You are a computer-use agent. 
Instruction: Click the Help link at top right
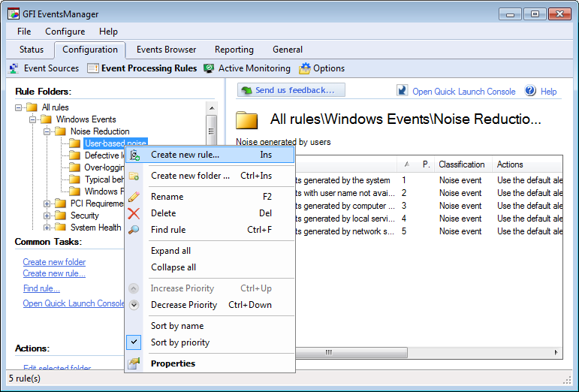coord(548,92)
